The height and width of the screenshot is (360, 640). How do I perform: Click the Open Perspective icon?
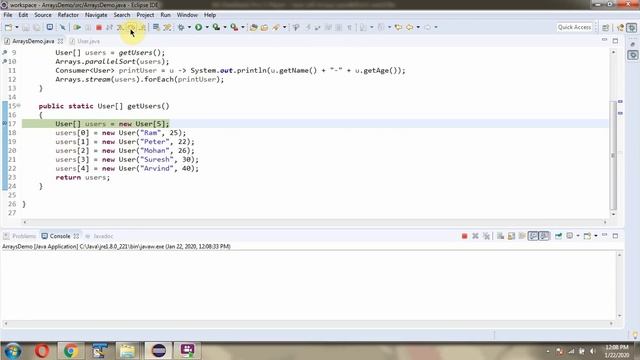(606, 27)
